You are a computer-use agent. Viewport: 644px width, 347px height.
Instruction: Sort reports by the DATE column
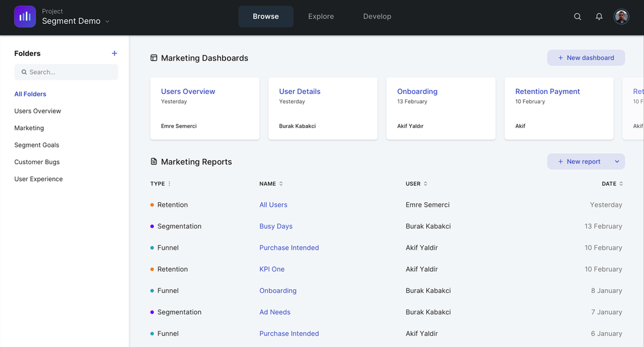[x=621, y=184]
